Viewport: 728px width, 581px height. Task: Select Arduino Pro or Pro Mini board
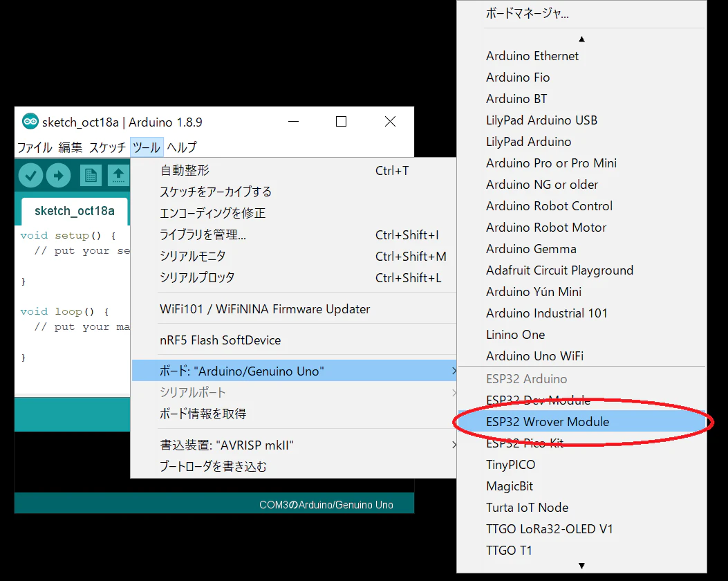click(x=581, y=163)
